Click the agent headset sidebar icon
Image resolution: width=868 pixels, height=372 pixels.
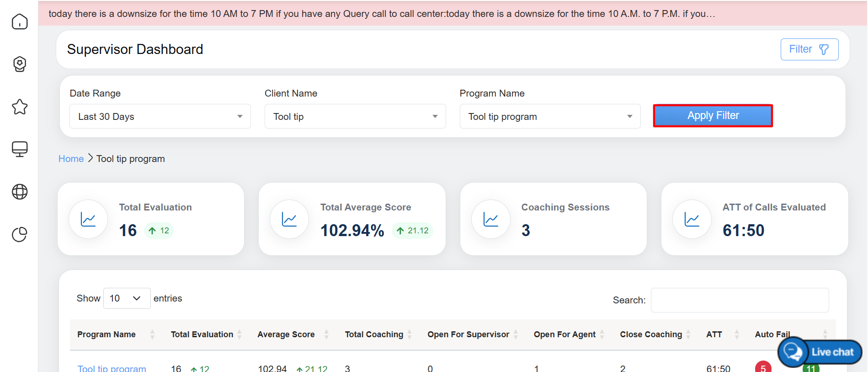[20, 64]
